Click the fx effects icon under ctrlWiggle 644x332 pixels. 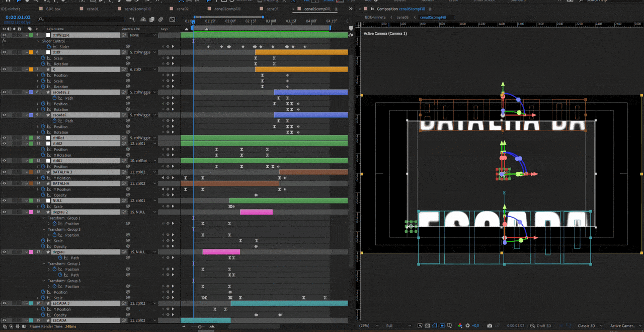coord(4,41)
